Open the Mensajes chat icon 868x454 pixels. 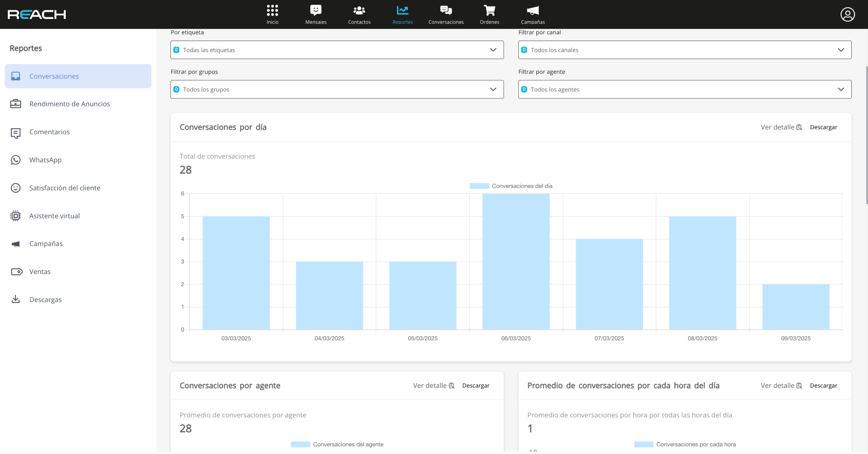click(x=316, y=11)
